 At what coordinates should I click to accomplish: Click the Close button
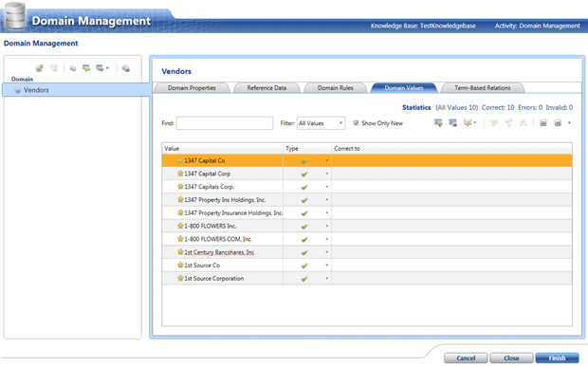511,358
